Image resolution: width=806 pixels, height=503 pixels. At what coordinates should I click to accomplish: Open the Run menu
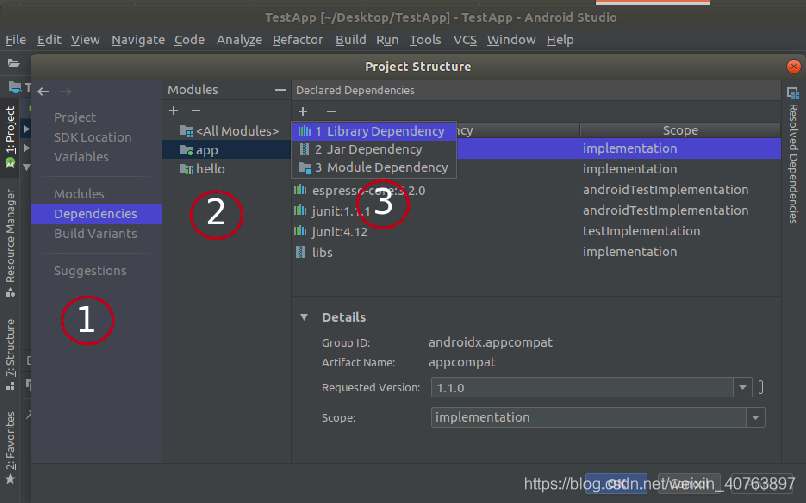pyautogui.click(x=387, y=40)
